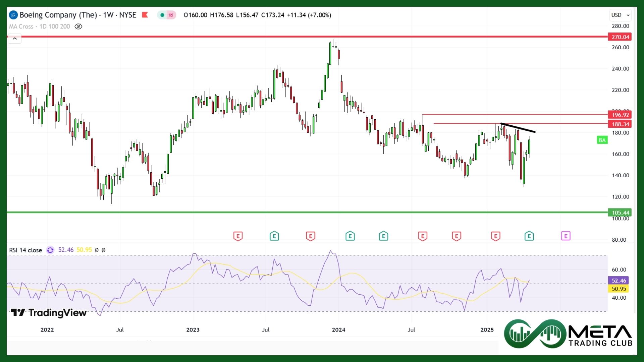Click the 280.00 price axis label

pyautogui.click(x=620, y=26)
